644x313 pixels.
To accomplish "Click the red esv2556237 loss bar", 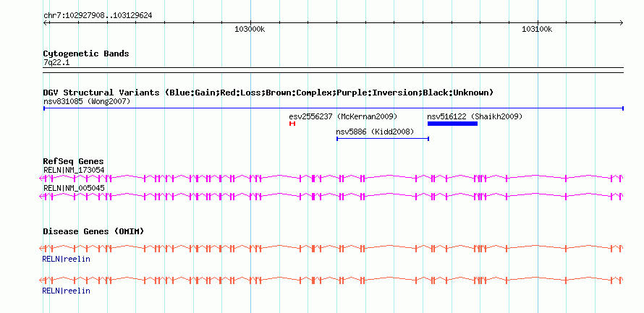I will coord(292,124).
